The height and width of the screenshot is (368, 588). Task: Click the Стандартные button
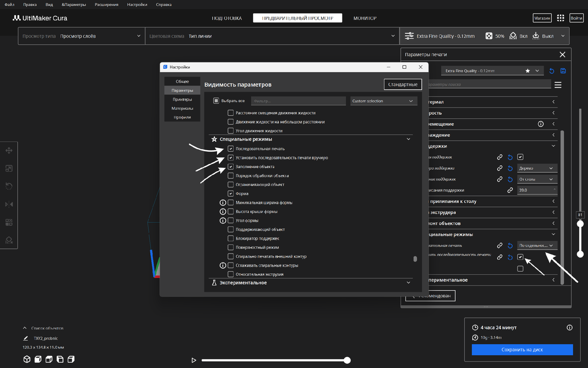click(x=403, y=84)
